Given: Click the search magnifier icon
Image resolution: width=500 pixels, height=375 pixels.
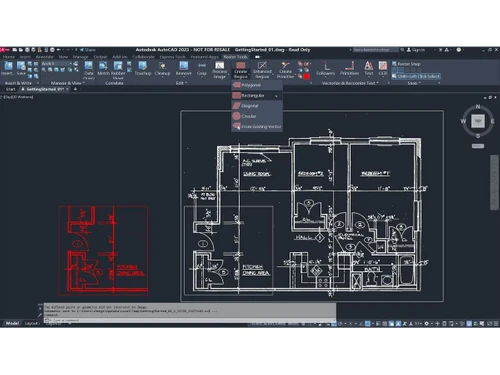Looking at the screenshot, I should [x=402, y=50].
